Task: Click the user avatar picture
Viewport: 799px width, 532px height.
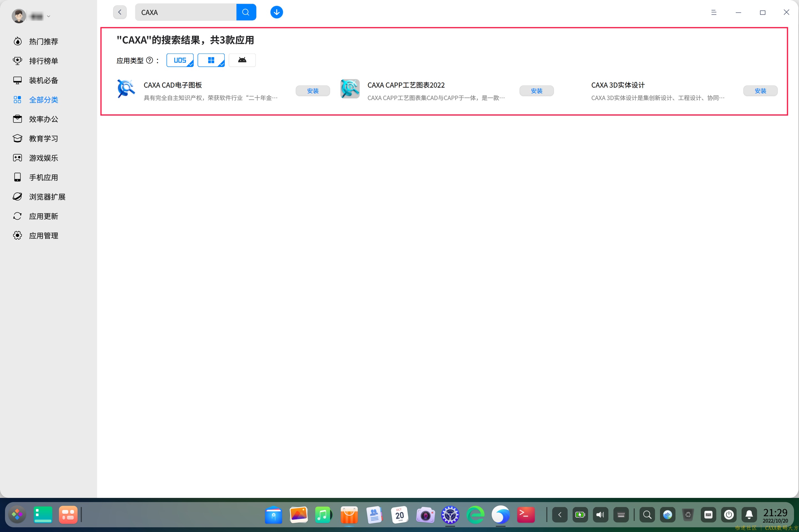Action: tap(19, 16)
